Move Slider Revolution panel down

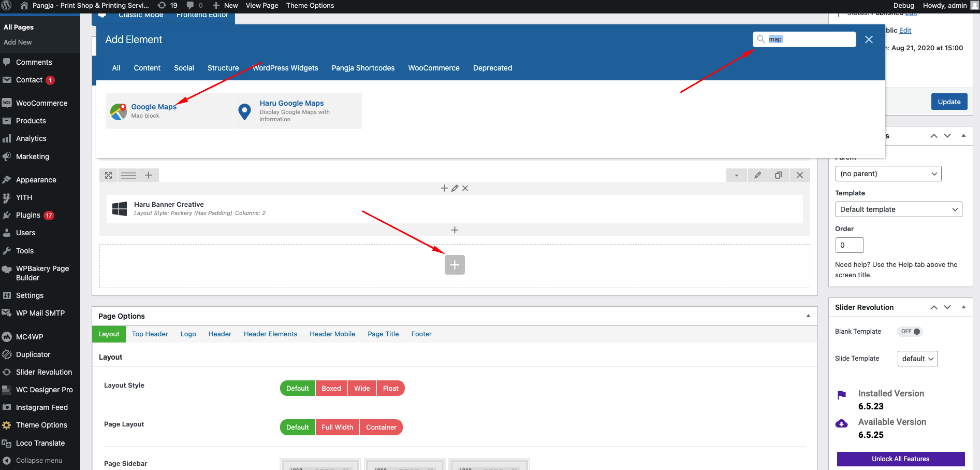point(947,307)
